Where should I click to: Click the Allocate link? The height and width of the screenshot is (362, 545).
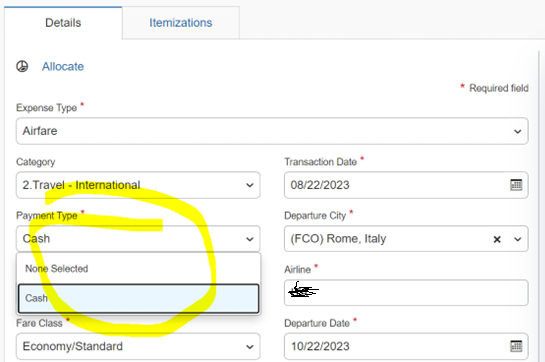pos(63,66)
